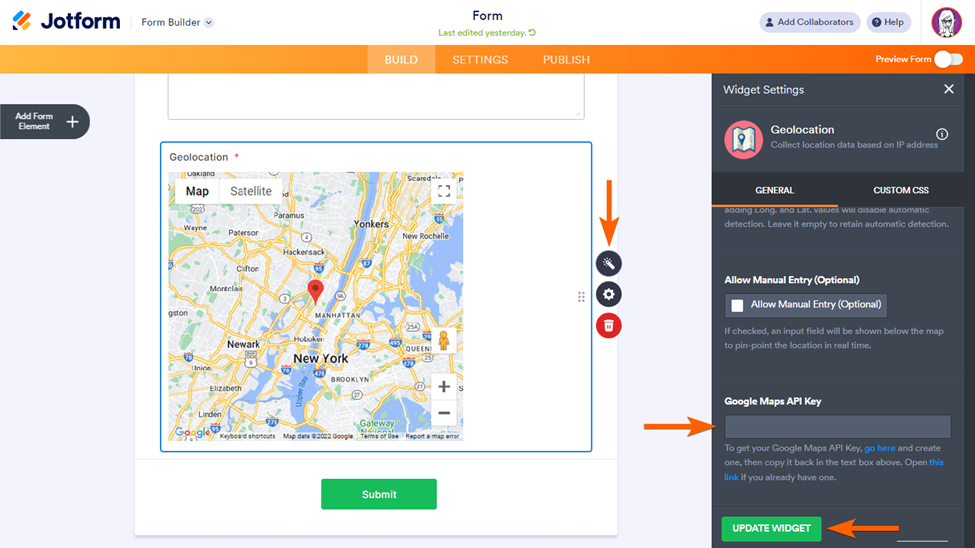Click the 'Widget Settings' panel title
This screenshot has height=548, width=975.
pos(763,90)
